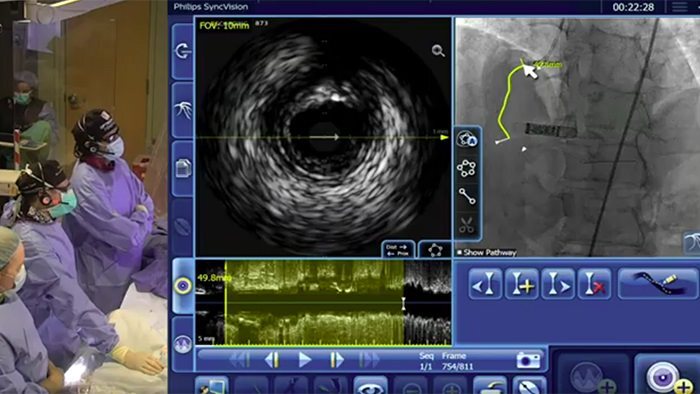Step back one frame
Screen dimensions: 700x394
(x=272, y=360)
